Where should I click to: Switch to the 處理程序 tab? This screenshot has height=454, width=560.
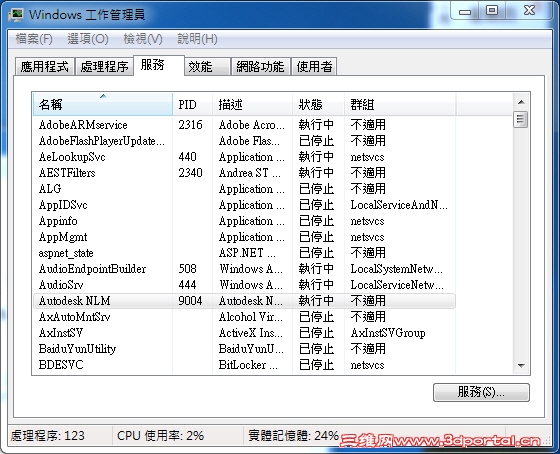(x=104, y=66)
